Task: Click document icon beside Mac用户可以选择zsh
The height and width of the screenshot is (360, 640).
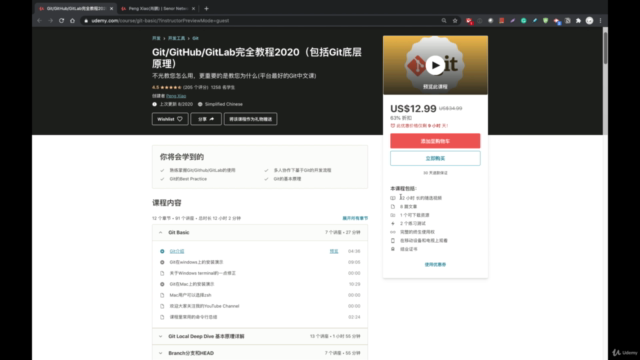Action: point(162,295)
